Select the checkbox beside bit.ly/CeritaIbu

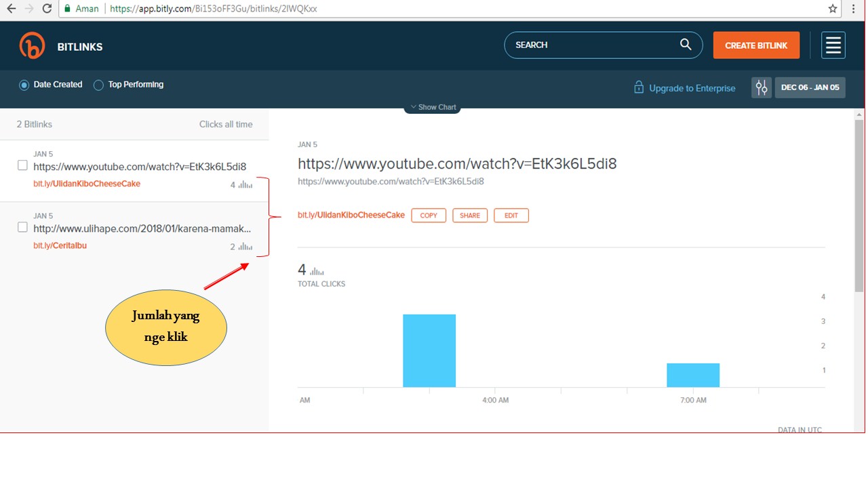click(22, 227)
